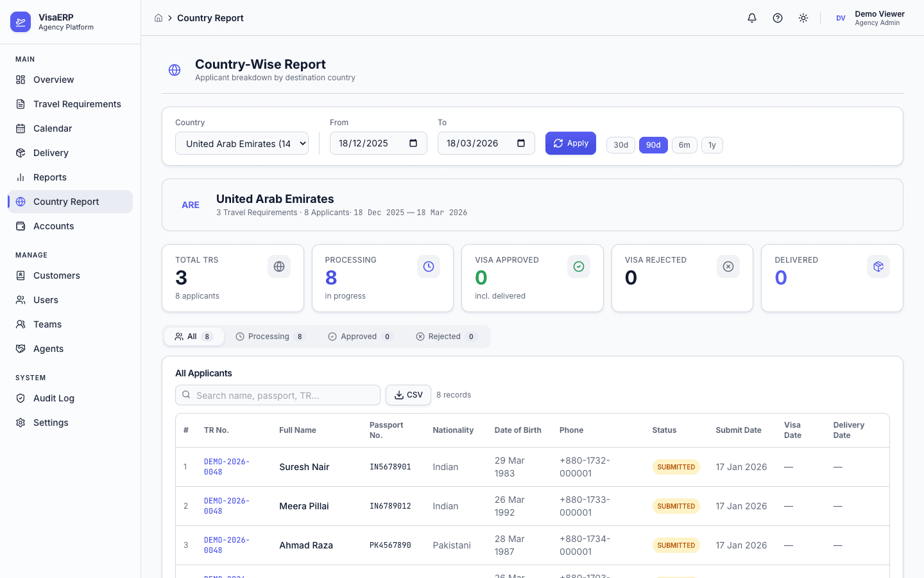Click the VisaERP logo icon

pos(21,21)
